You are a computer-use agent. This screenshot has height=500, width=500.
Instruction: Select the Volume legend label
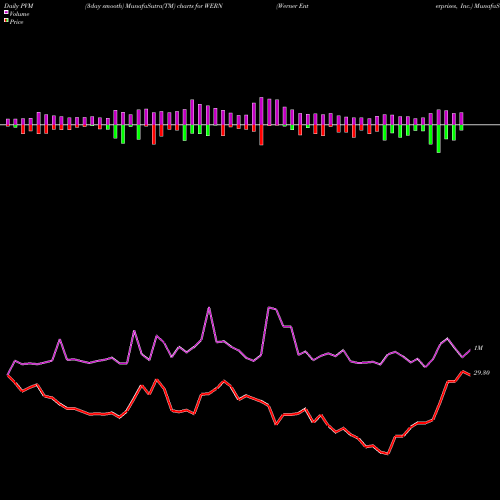click(x=19, y=14)
